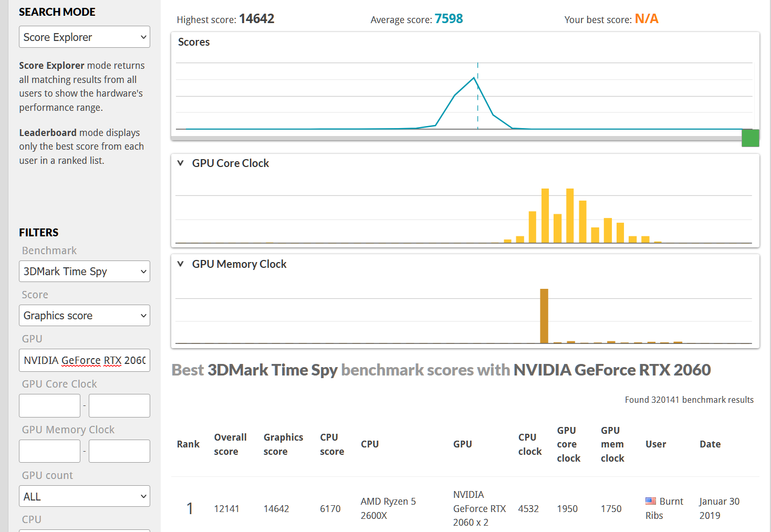Screen dimensions: 771x532
Task: Sort by the Date column header
Action: [710, 444]
